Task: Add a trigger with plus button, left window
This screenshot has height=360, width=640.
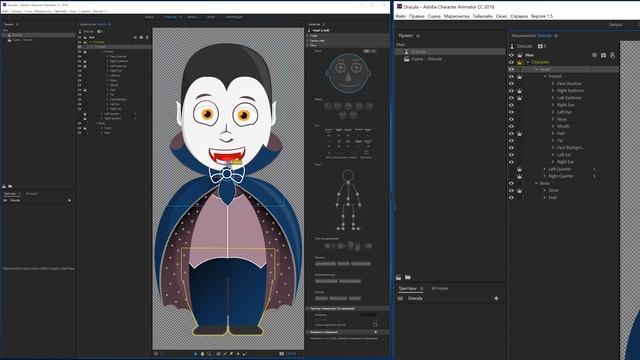Action: point(69,200)
